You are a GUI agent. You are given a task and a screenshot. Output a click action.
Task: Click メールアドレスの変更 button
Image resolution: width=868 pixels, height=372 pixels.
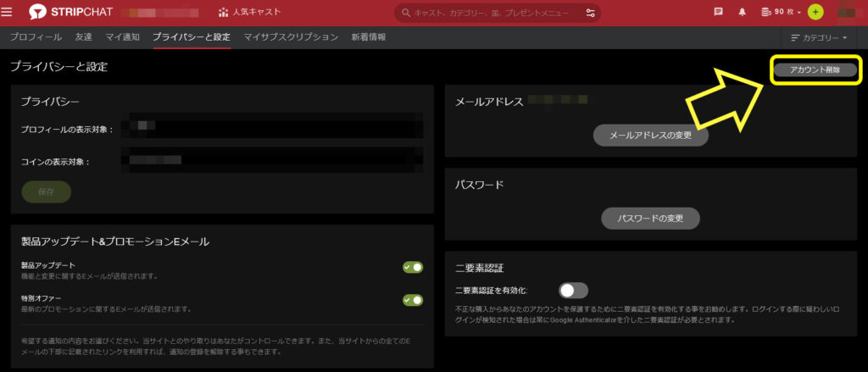click(x=650, y=135)
